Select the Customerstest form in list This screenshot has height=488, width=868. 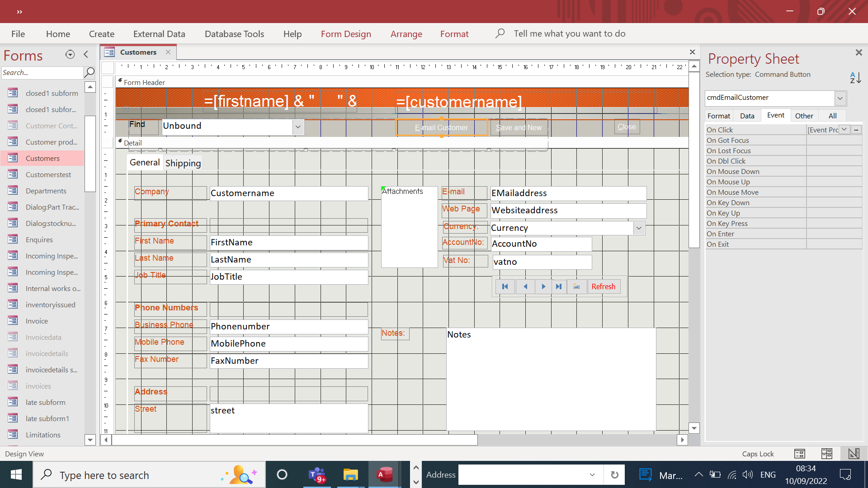48,174
